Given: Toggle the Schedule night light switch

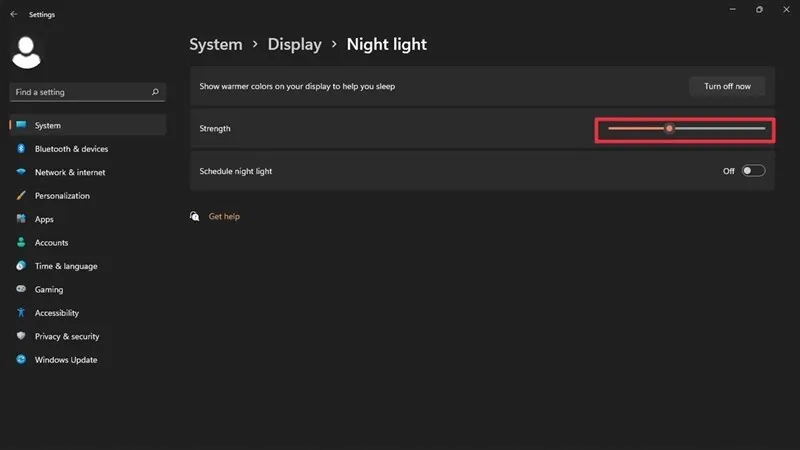Looking at the screenshot, I should coord(753,171).
